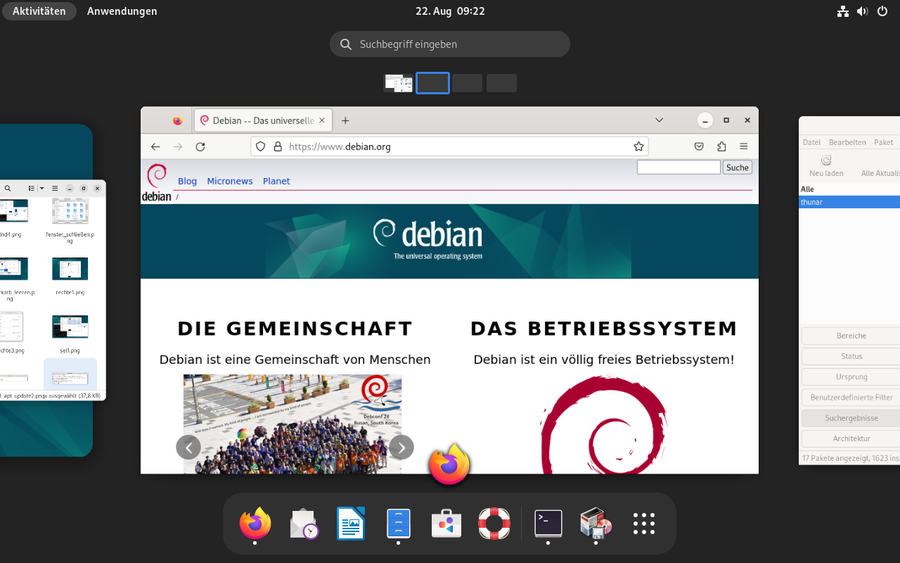
Task: Open the Micronews link
Action: (x=230, y=181)
